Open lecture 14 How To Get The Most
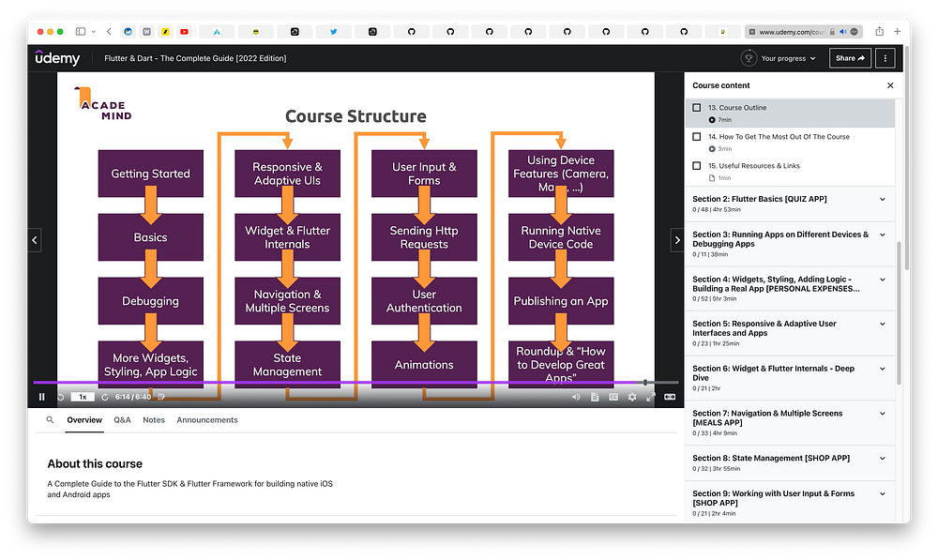Viewport: 938px width, 560px height. pyautogui.click(x=790, y=142)
